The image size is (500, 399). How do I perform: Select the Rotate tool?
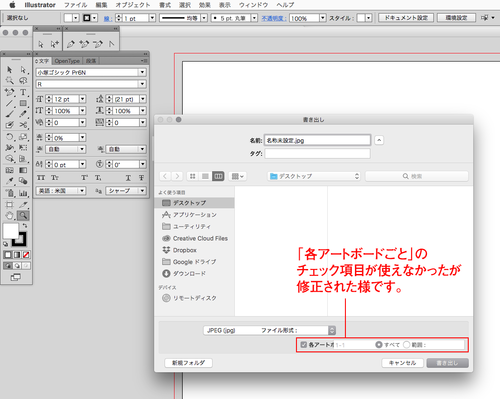[9, 137]
